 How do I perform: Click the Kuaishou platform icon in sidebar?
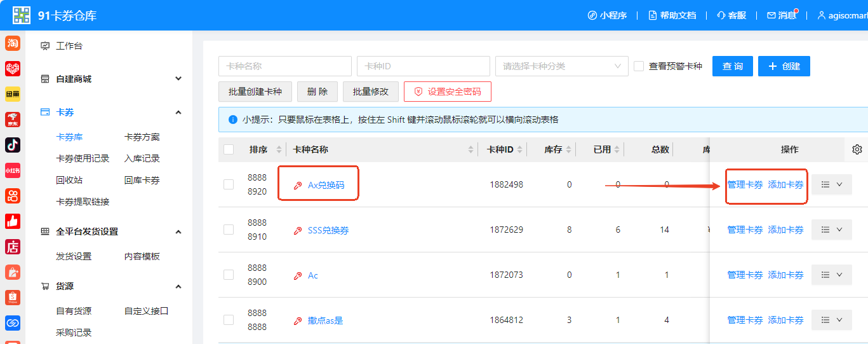13,196
